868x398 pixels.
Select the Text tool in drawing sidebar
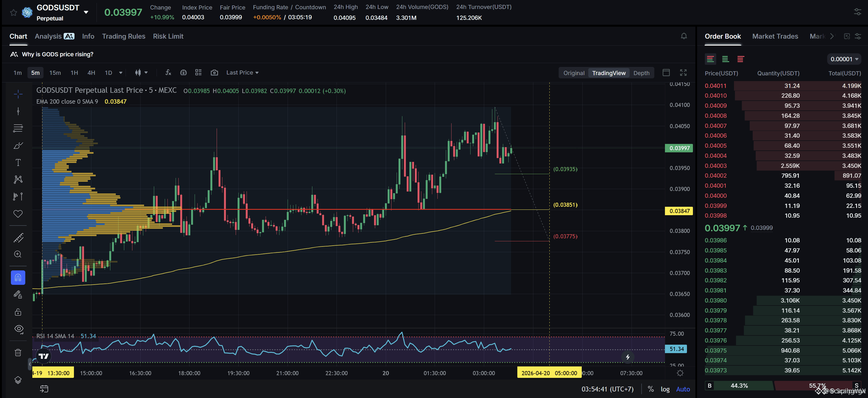tap(18, 163)
